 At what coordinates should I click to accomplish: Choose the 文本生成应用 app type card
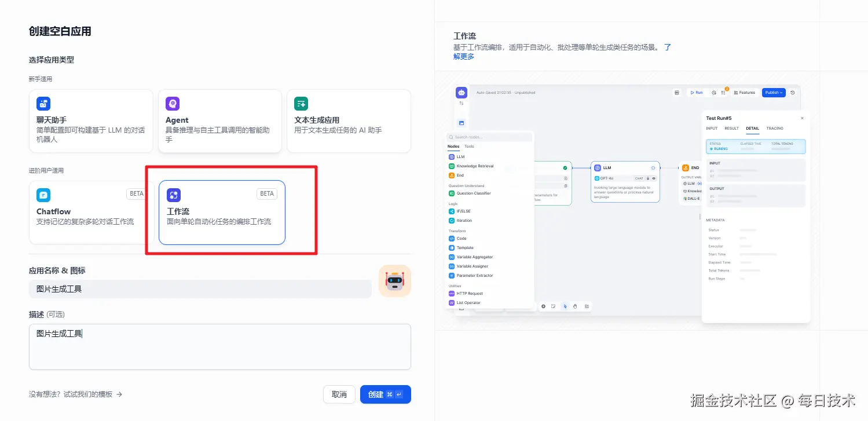pyautogui.click(x=349, y=121)
